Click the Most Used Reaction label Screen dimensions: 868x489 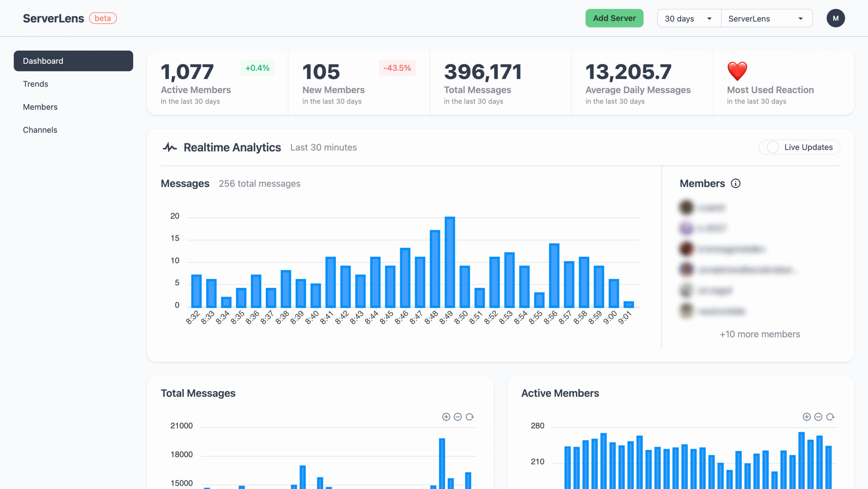(770, 90)
